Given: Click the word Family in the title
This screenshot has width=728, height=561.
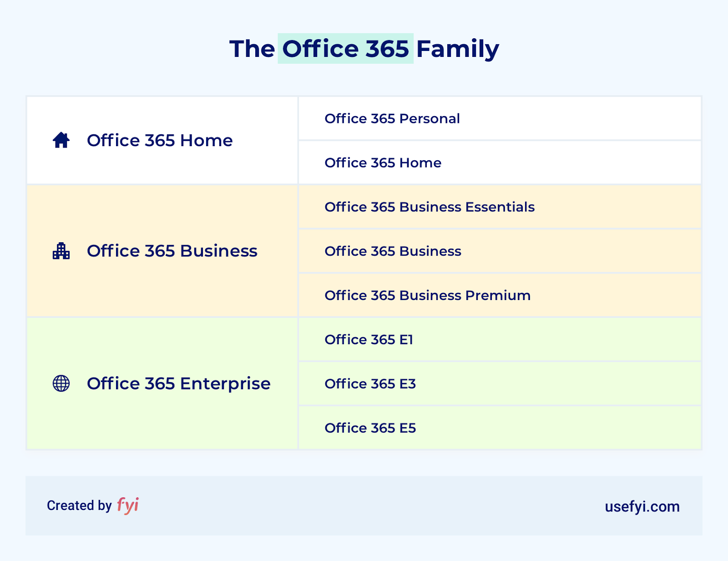Looking at the screenshot, I should [x=457, y=49].
